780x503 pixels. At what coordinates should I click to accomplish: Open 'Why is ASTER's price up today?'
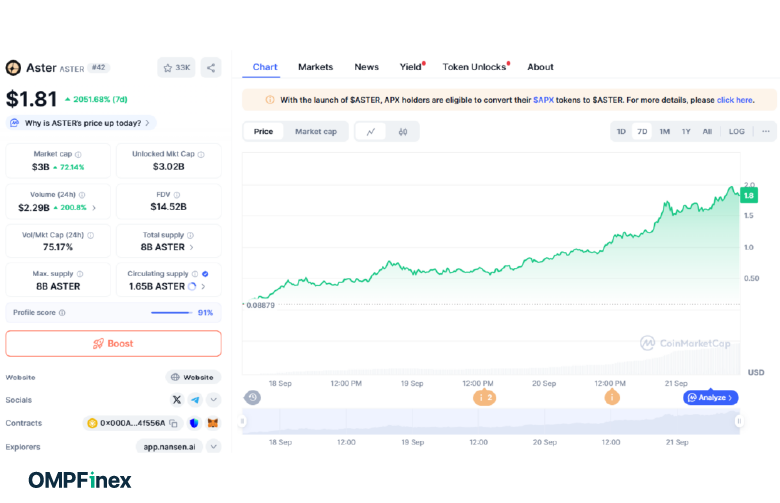point(81,123)
